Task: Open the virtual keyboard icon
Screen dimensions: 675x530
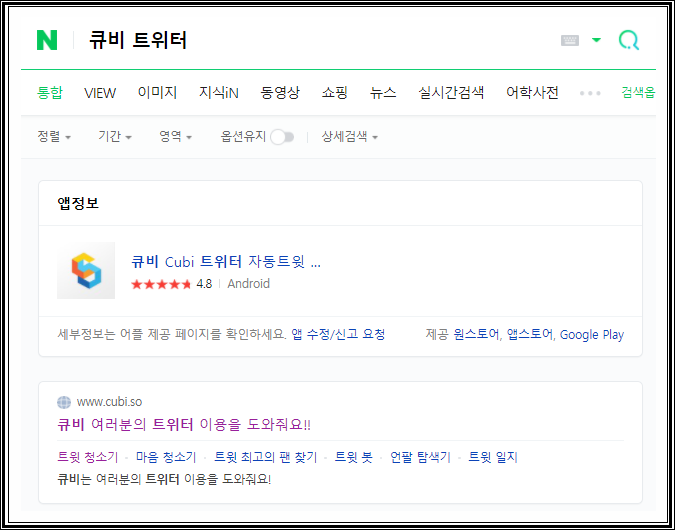Action: [x=570, y=40]
